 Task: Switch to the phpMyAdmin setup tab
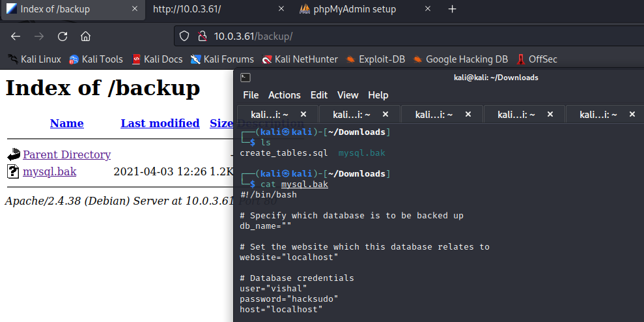pyautogui.click(x=365, y=9)
